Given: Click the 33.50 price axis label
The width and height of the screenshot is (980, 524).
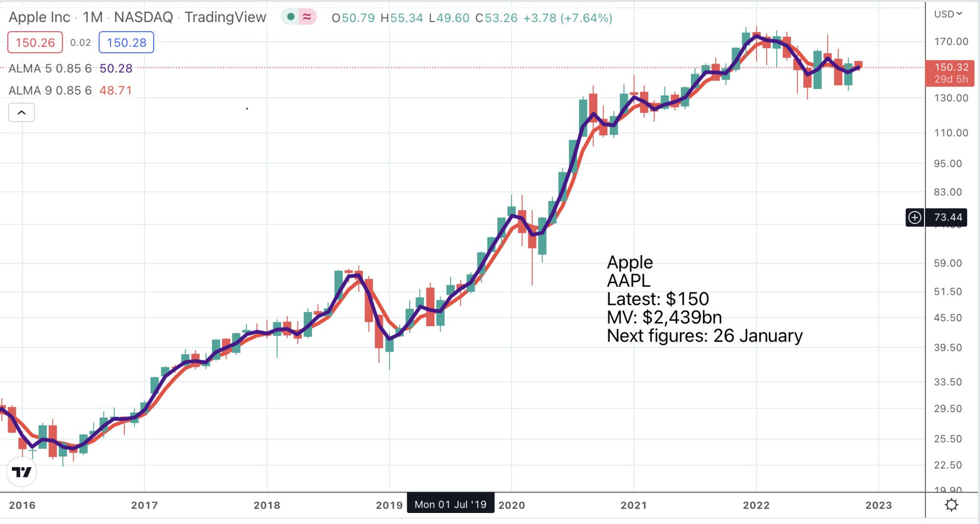Looking at the screenshot, I should pos(948,382).
